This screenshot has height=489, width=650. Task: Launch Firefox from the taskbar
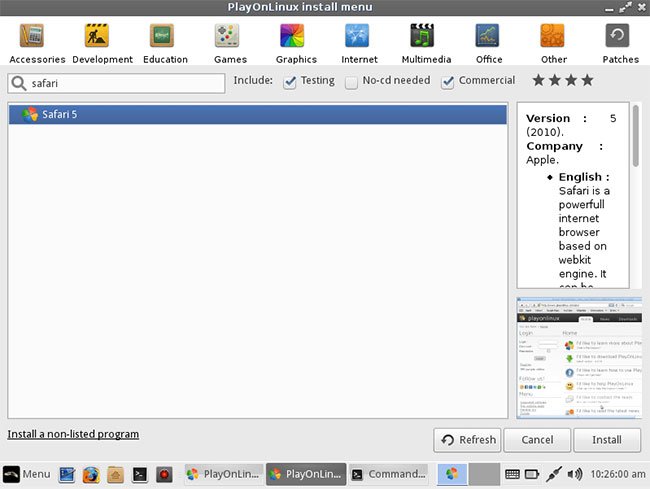tap(91, 474)
